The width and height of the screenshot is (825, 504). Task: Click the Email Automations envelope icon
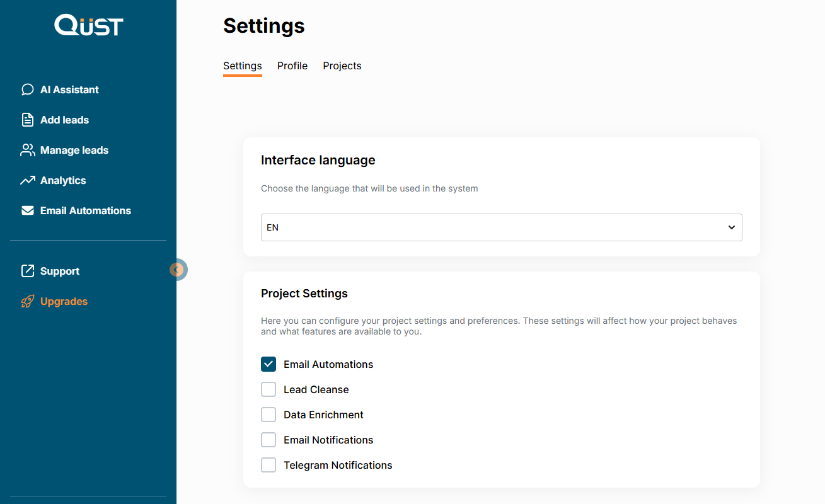coord(27,210)
